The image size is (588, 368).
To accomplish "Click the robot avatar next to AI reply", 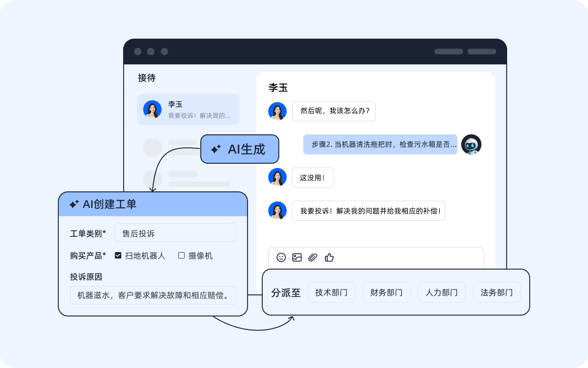I will tap(472, 145).
